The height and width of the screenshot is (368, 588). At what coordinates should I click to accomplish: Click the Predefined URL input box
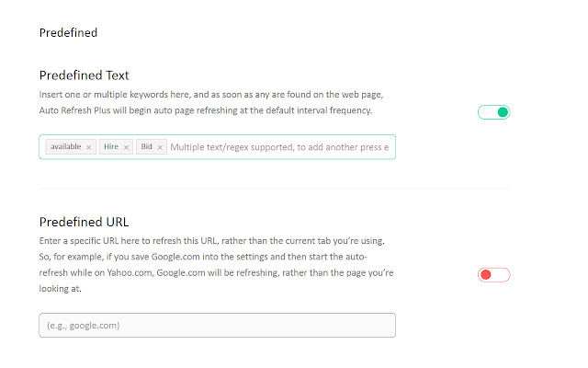point(217,325)
